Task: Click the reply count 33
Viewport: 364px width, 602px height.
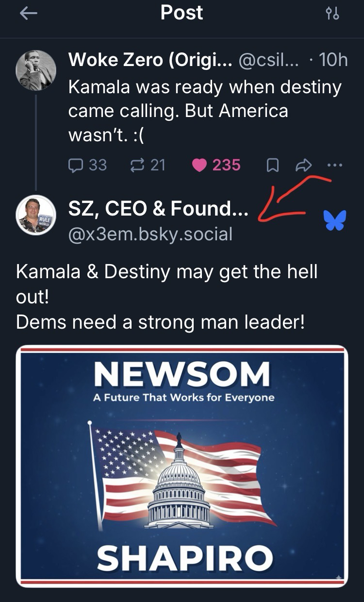Action: click(x=97, y=165)
